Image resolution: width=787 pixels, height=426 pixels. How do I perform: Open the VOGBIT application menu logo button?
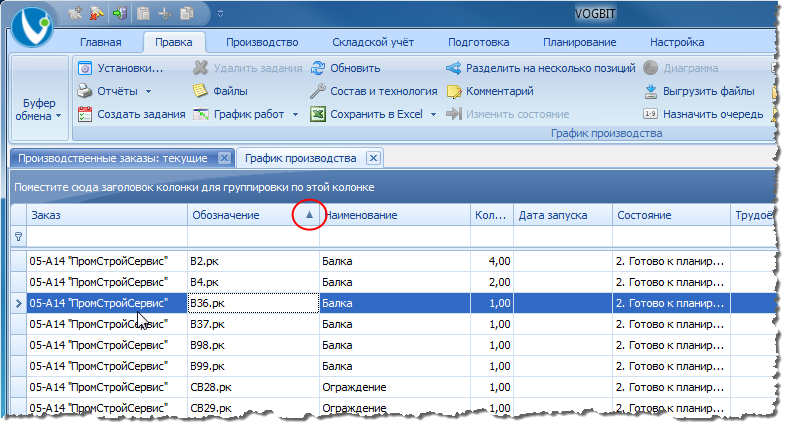[x=31, y=26]
